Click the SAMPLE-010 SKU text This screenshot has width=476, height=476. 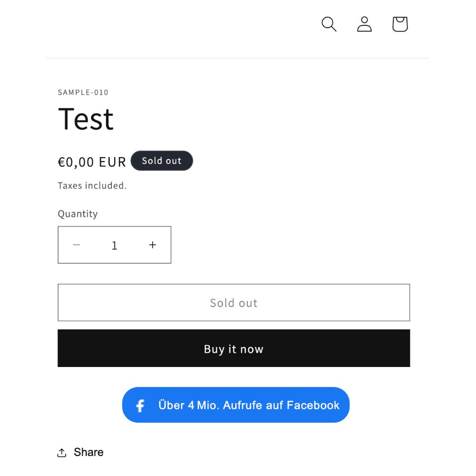tap(83, 92)
